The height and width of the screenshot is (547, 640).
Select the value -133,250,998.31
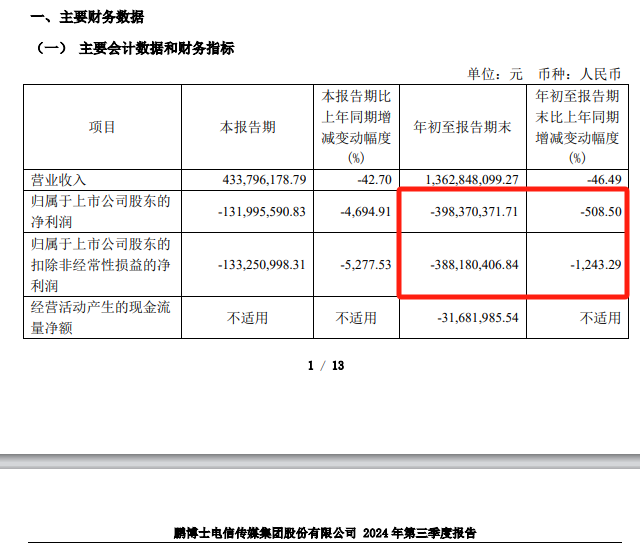(253, 264)
